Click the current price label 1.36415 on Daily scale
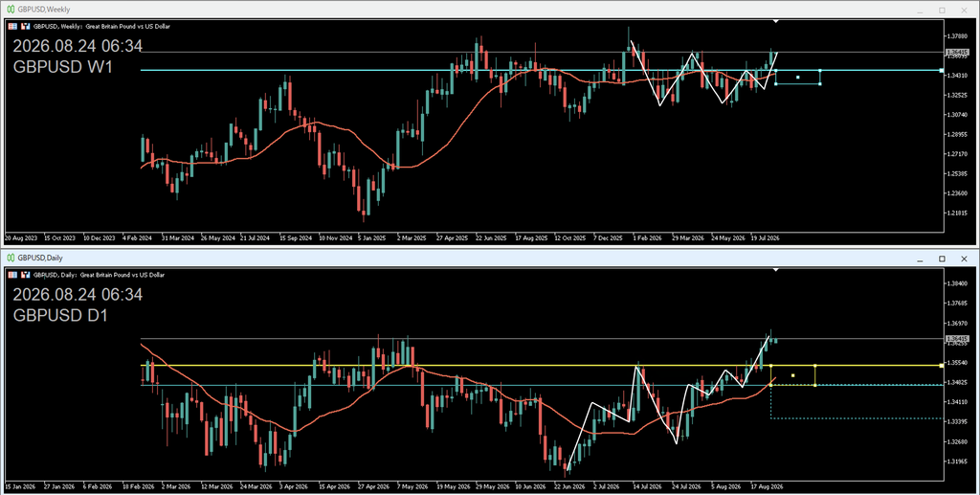Image resolution: width=980 pixels, height=495 pixels. [957, 338]
